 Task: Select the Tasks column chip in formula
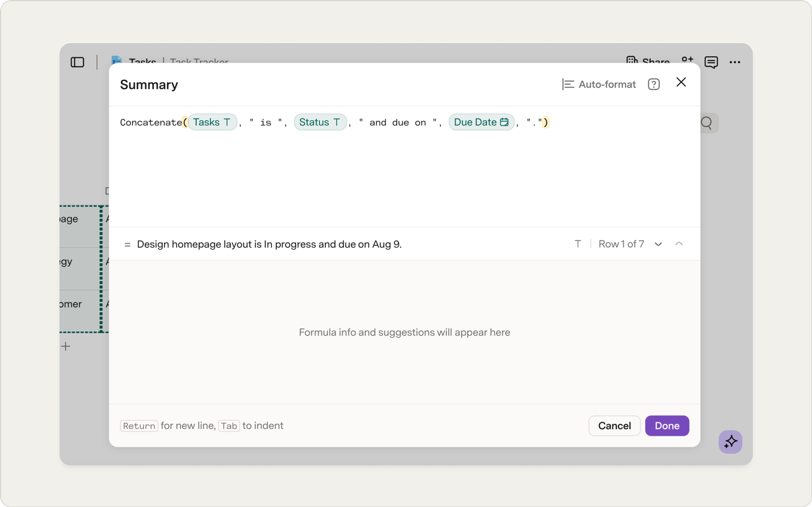pyautogui.click(x=212, y=122)
